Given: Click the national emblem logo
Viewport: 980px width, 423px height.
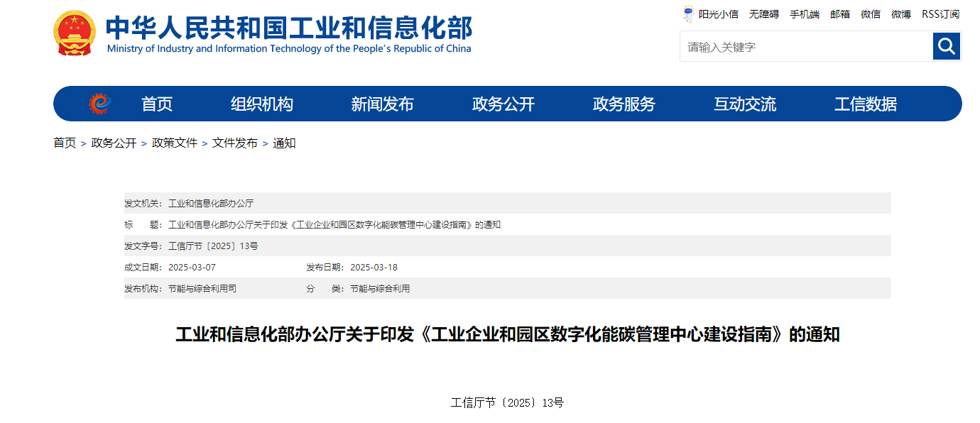Looking at the screenshot, I should point(74,33).
